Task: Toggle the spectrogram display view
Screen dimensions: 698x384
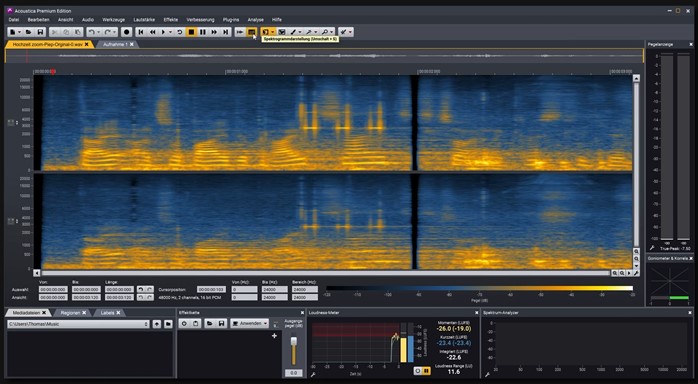Action: (252, 32)
